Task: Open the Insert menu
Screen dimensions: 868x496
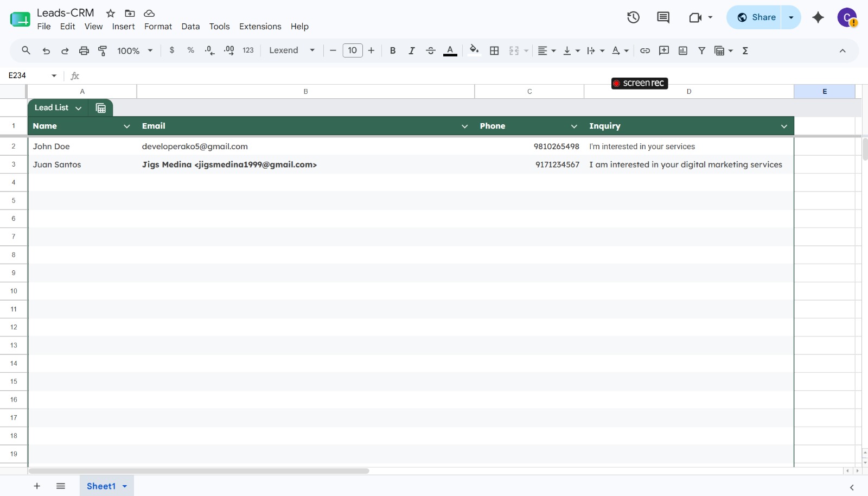Action: [x=124, y=27]
